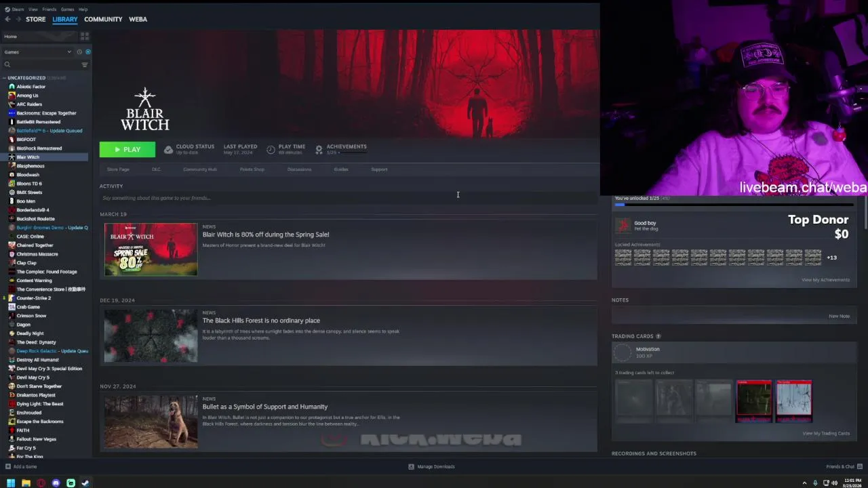Click the Play Time clock icon
868x488 pixels.
(x=271, y=149)
